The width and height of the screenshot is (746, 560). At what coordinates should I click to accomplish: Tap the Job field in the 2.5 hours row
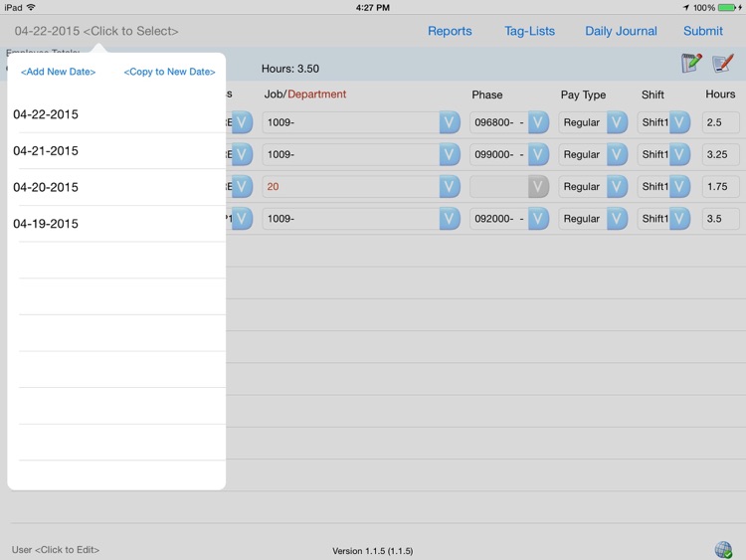point(351,122)
